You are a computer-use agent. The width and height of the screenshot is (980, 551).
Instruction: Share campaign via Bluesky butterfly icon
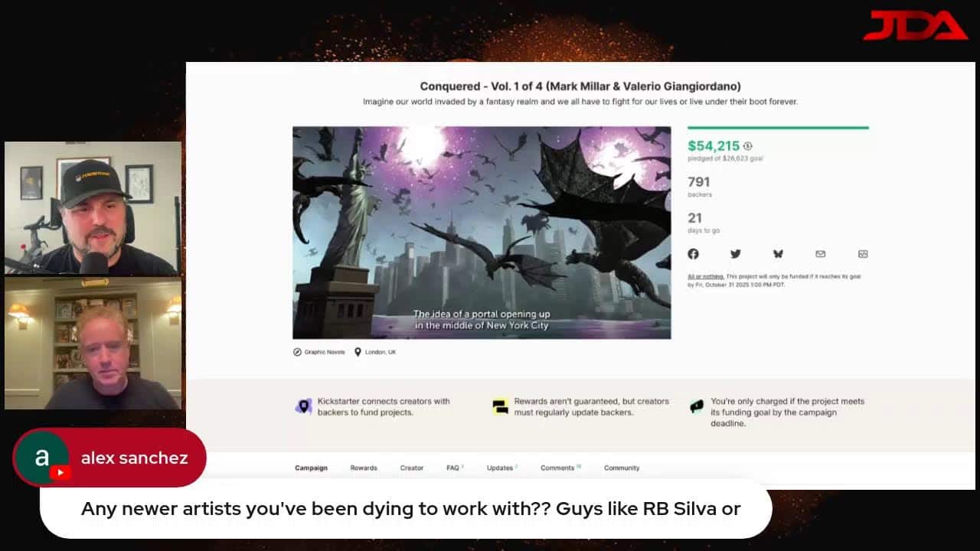[778, 254]
